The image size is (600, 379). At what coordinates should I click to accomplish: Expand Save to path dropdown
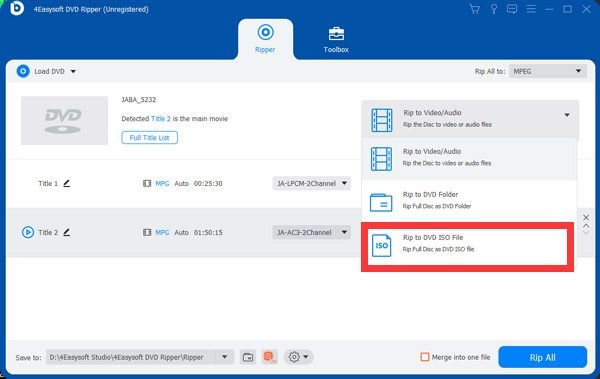pos(224,357)
